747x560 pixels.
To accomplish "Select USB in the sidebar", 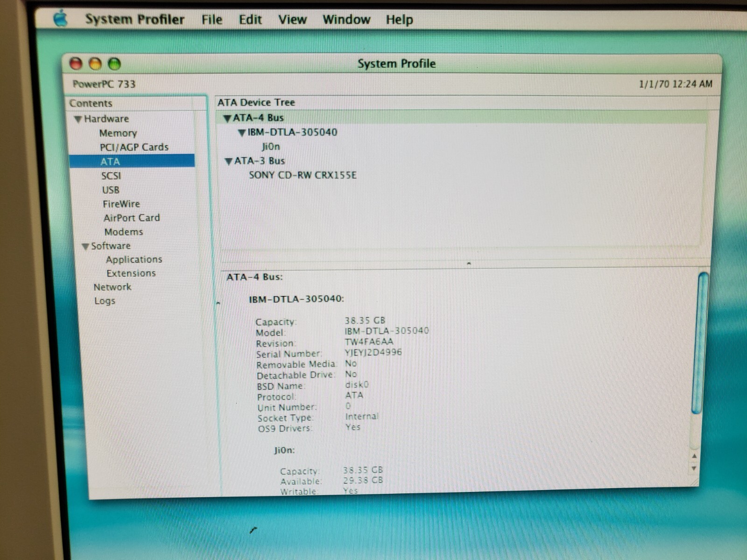I will click(x=111, y=190).
